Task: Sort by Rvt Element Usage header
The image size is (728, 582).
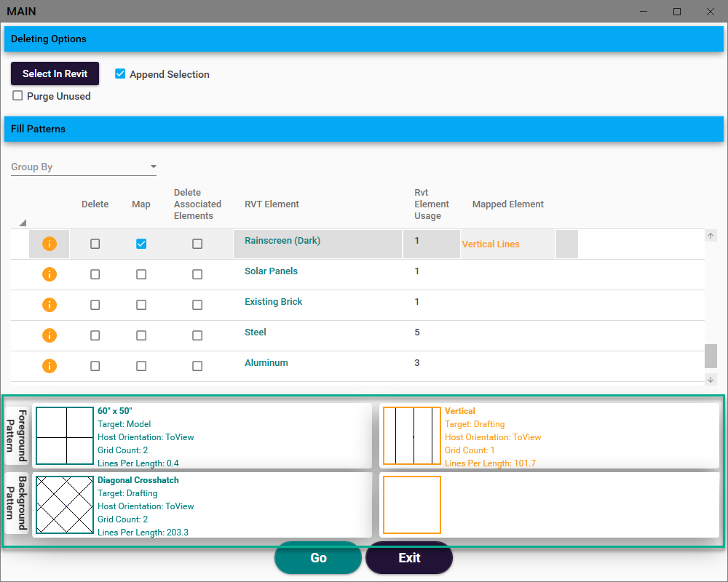Action: pos(431,204)
